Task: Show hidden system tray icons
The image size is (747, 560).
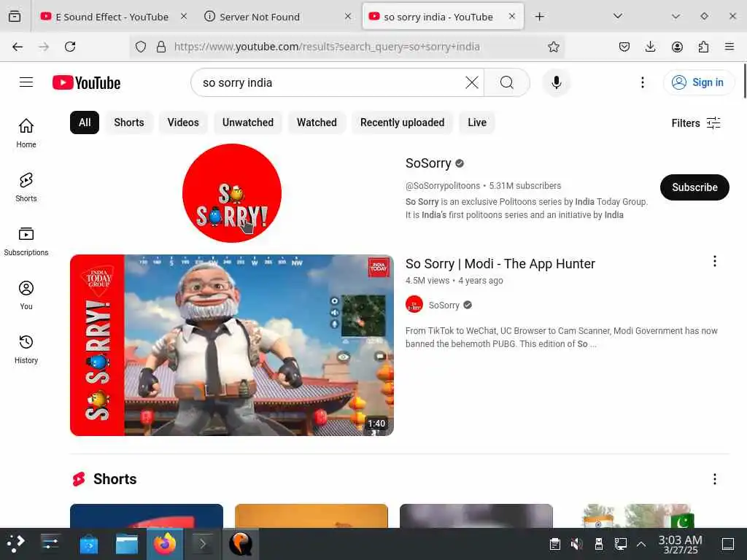Action: point(641,544)
